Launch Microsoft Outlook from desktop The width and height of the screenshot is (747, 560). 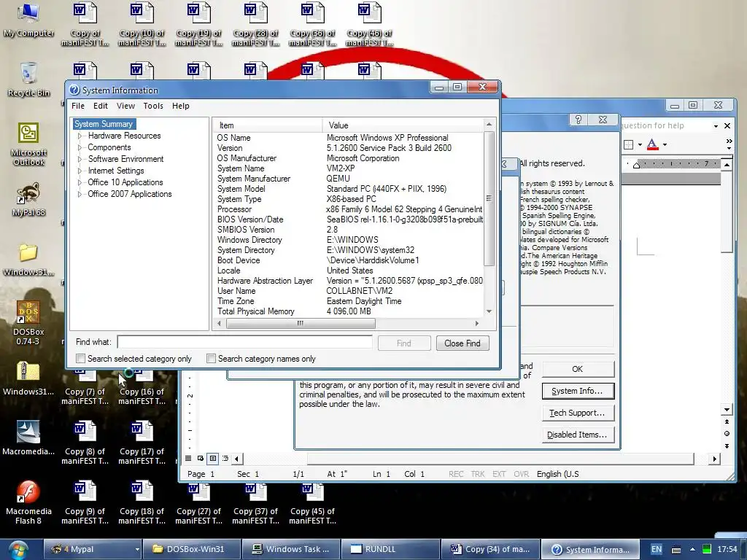point(28,144)
